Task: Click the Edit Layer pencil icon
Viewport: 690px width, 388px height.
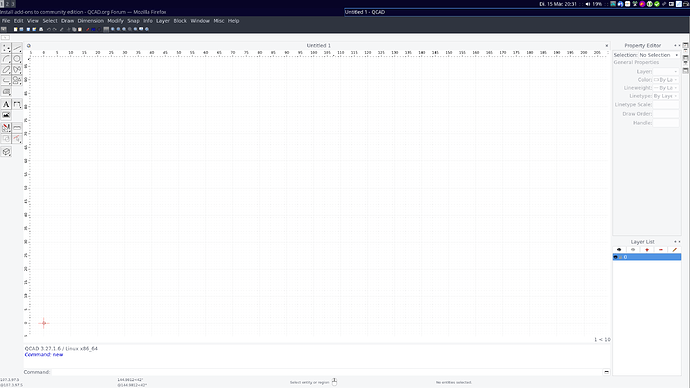Action: coord(674,249)
